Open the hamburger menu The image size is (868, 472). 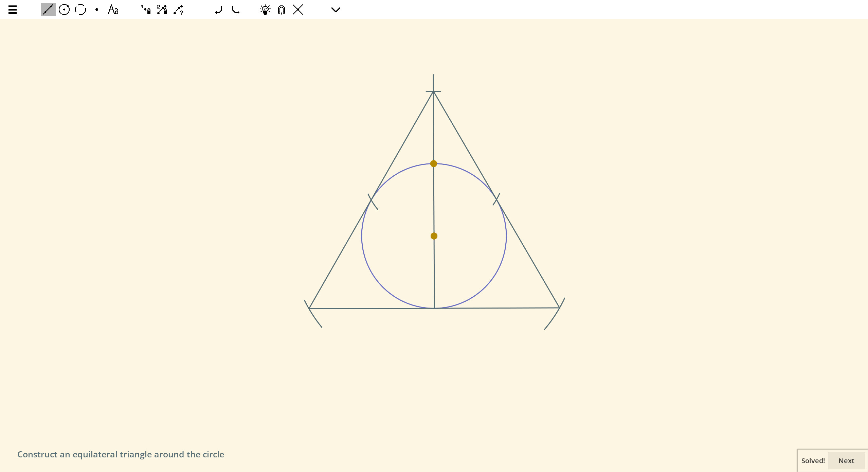(x=13, y=10)
